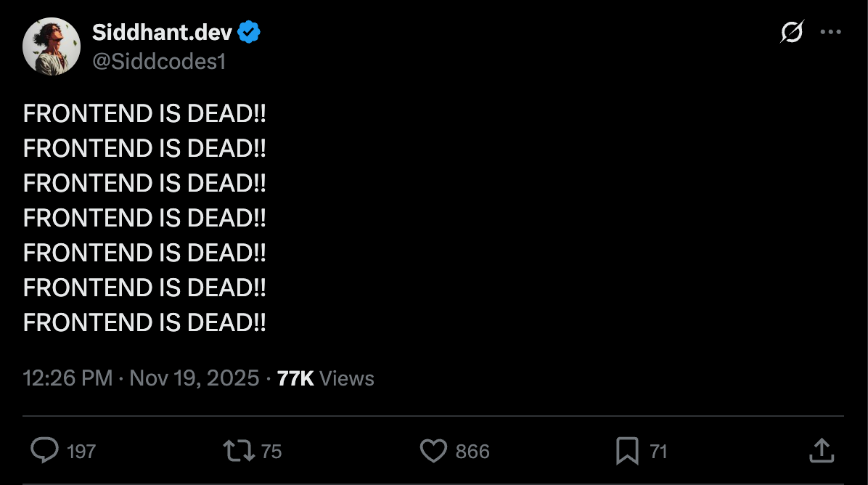Open the Siddhant.dev profile avatar
868x485 pixels.
pos(51,46)
